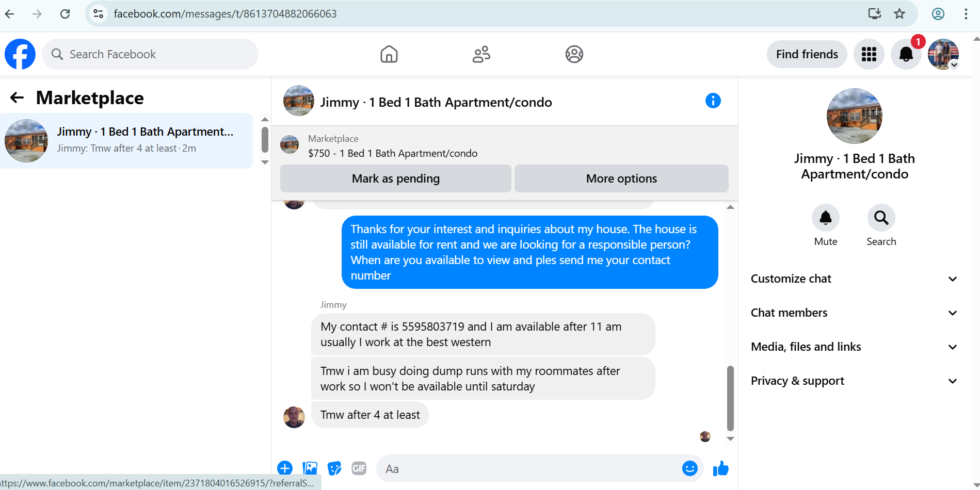
Task: Bookmark this page with star icon
Action: (899, 14)
